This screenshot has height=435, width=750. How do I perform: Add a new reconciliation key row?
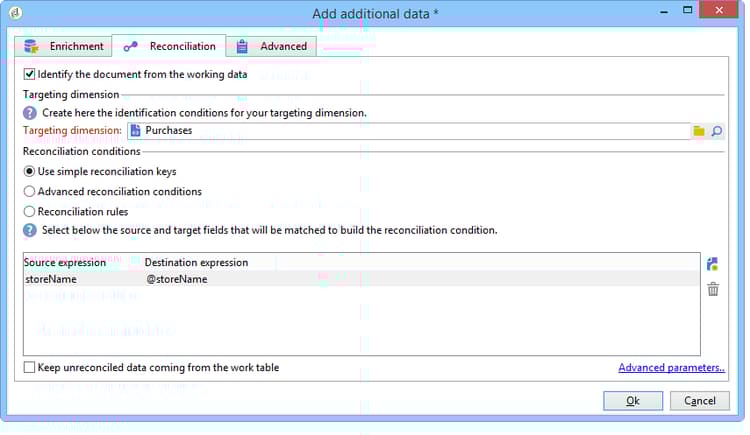713,264
